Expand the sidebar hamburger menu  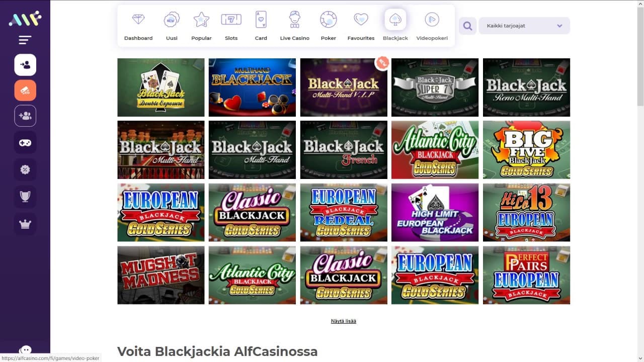(25, 40)
